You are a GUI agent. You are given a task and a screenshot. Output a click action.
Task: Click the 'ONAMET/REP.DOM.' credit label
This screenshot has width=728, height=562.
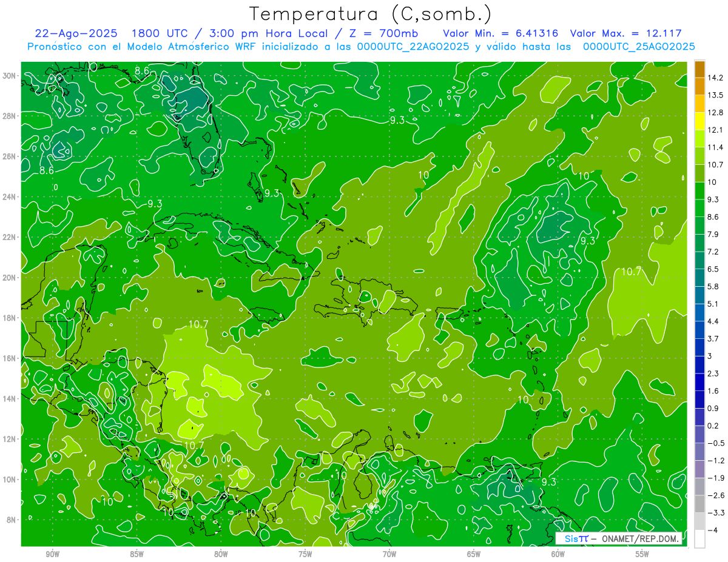[641, 538]
